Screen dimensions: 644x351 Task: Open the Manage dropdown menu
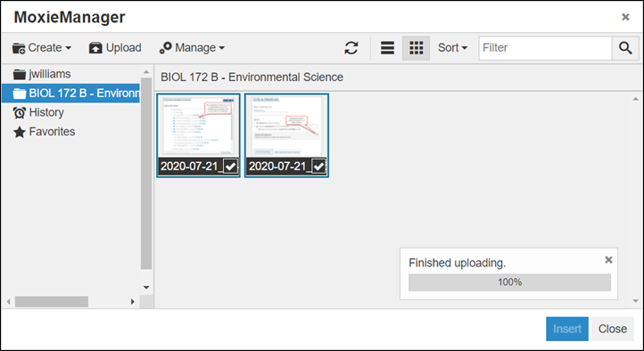(192, 48)
